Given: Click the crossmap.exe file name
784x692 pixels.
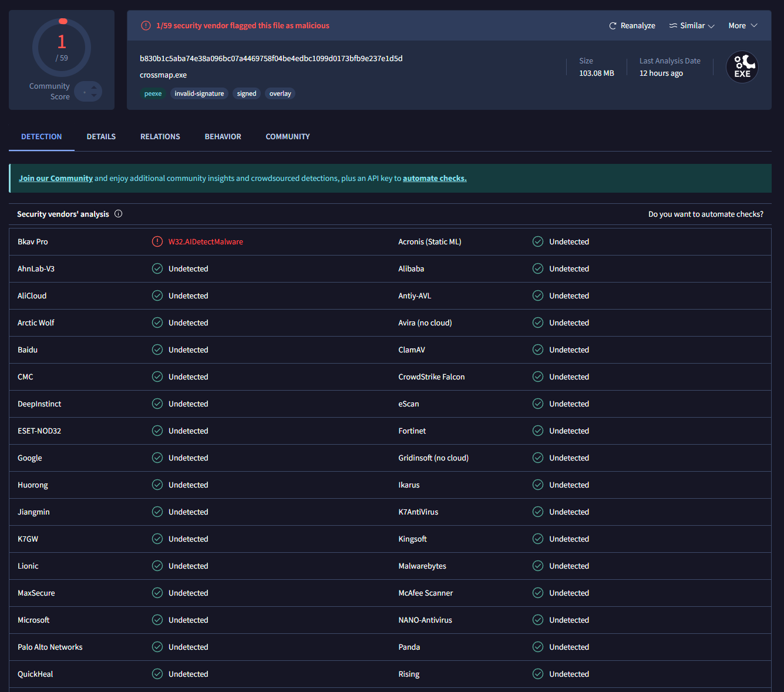Looking at the screenshot, I should coord(163,75).
